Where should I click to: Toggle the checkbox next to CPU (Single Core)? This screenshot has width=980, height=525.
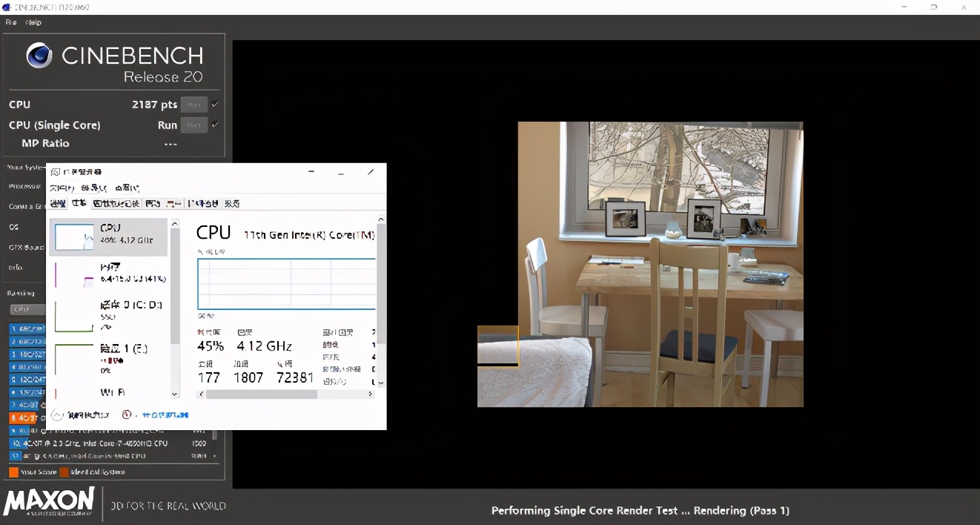(x=215, y=125)
